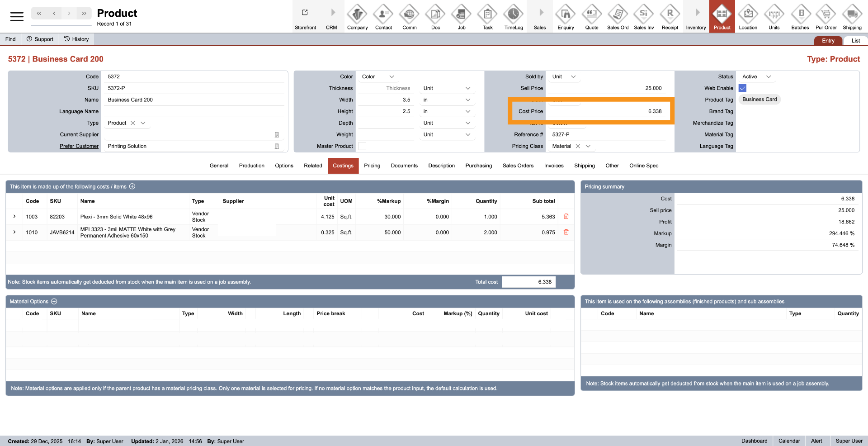Click the Prefer Customer link
Screen dimensions: 868x446
click(79, 146)
